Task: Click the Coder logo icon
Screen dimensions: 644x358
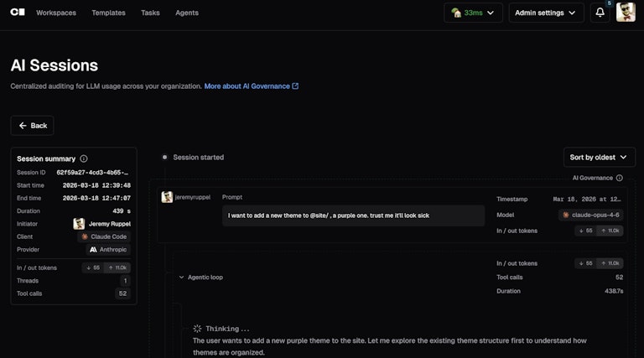Action: click(x=18, y=13)
